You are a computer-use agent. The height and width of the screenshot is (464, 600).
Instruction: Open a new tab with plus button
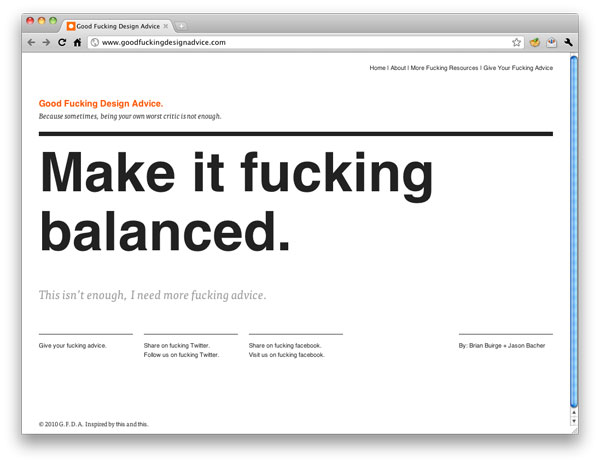[181, 26]
